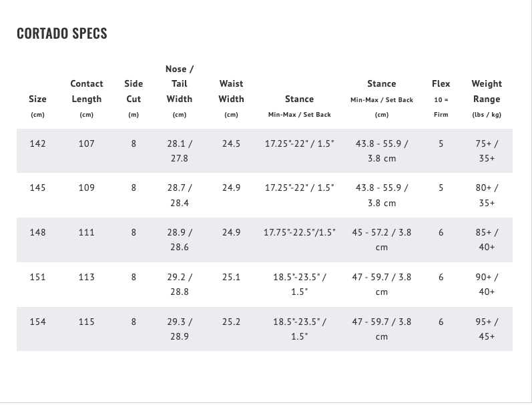Viewport: 532px width, 405px height.
Task: Click the 17.75"-22.5"/1.5" stance cell
Action: (300, 232)
